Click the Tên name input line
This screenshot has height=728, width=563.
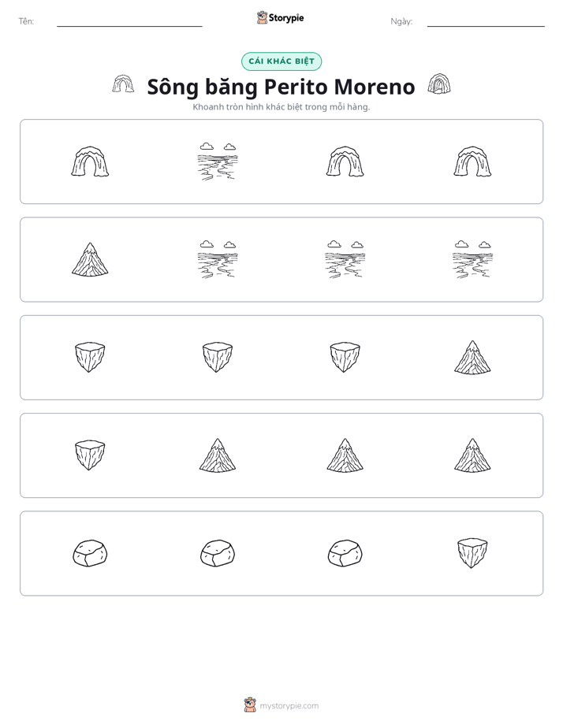129,21
